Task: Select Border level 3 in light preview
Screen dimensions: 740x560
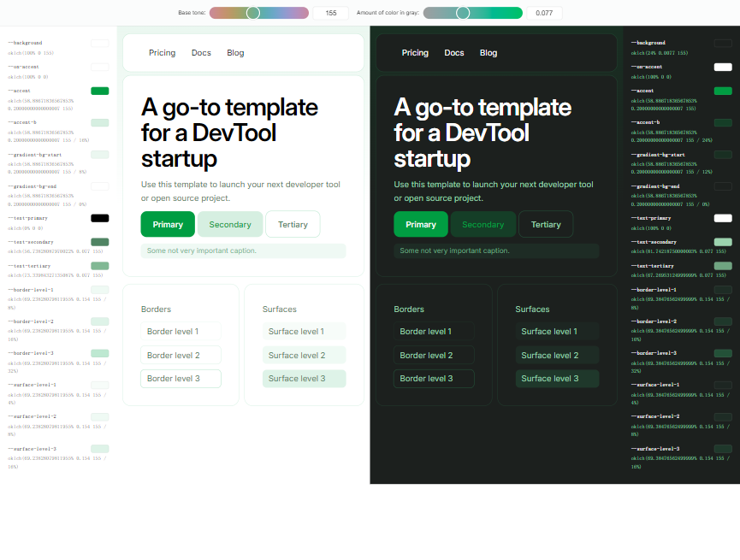Action: click(181, 379)
